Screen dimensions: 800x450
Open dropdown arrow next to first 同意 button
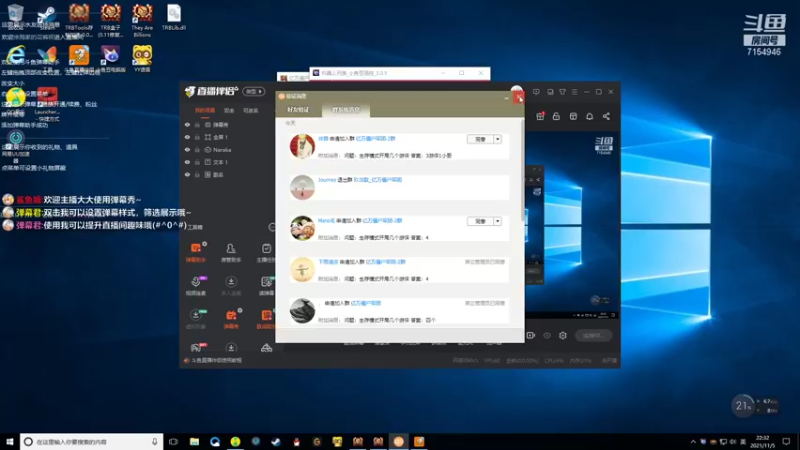pyautogui.click(x=497, y=139)
